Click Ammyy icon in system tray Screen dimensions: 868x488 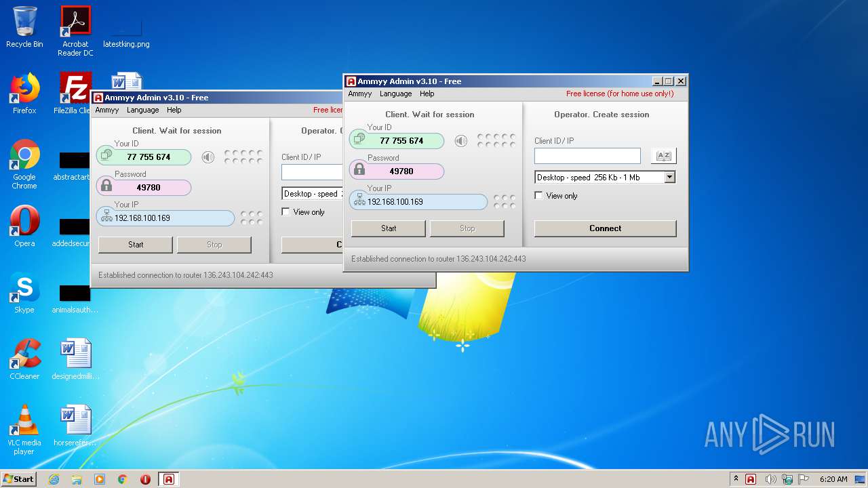click(x=751, y=479)
